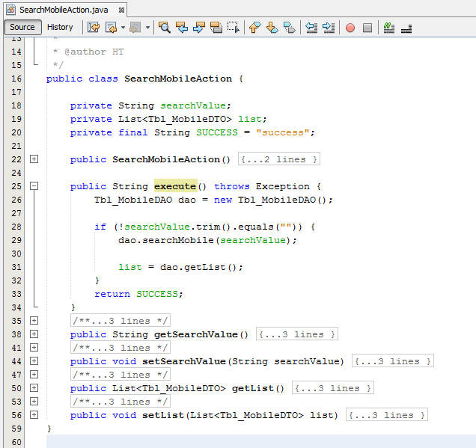Click line number 28 in gutter

(16, 227)
